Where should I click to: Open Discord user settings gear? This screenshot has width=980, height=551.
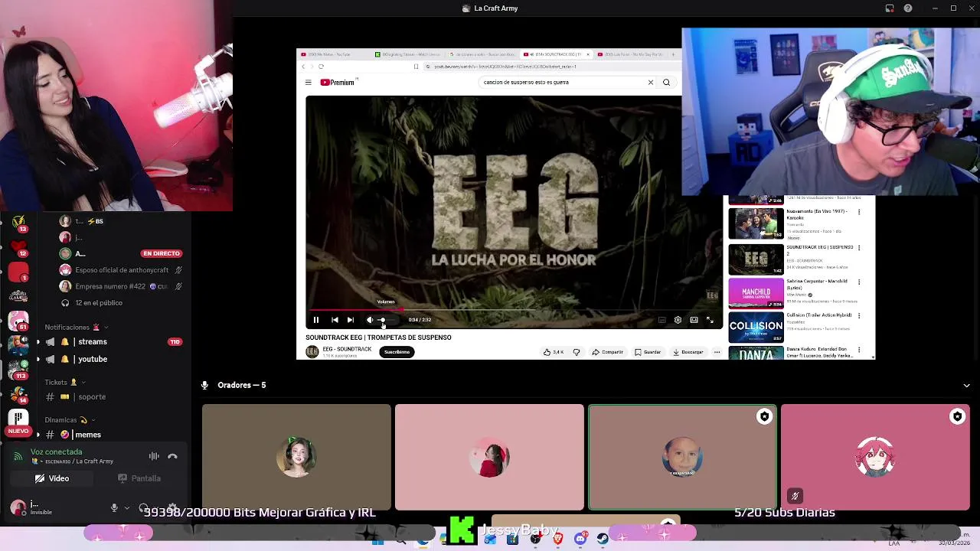pos(172,507)
